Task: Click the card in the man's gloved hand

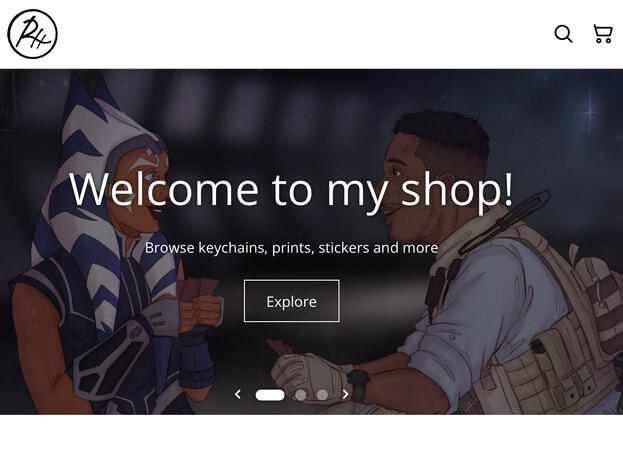Action: [x=280, y=347]
